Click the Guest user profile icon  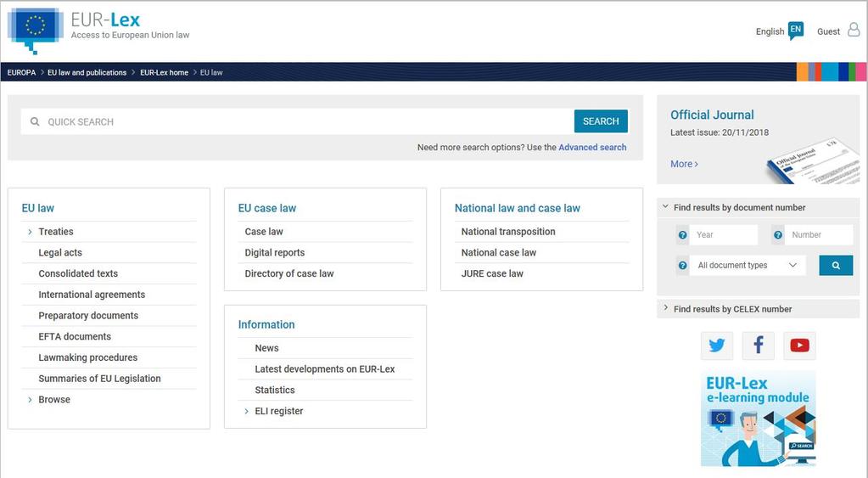point(854,30)
